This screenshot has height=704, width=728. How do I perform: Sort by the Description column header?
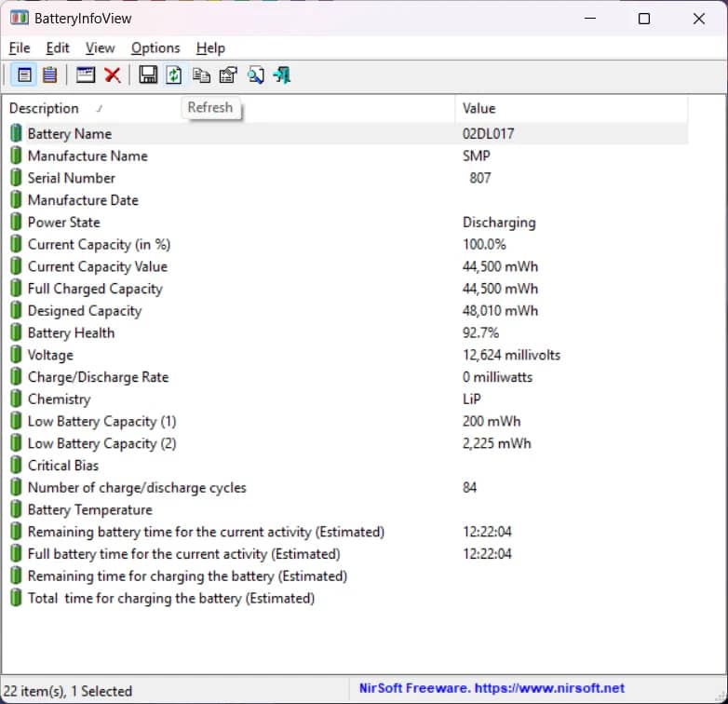(x=229, y=108)
